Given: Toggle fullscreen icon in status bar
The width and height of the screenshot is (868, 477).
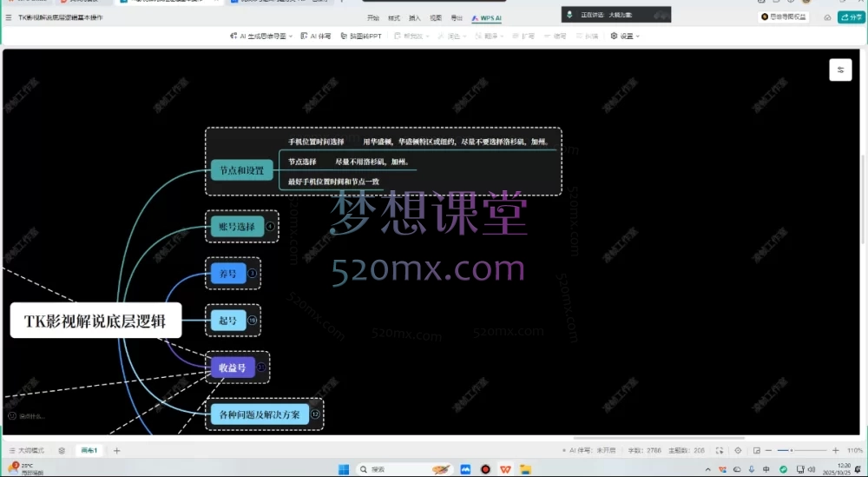Looking at the screenshot, I should pyautogui.click(x=719, y=450).
